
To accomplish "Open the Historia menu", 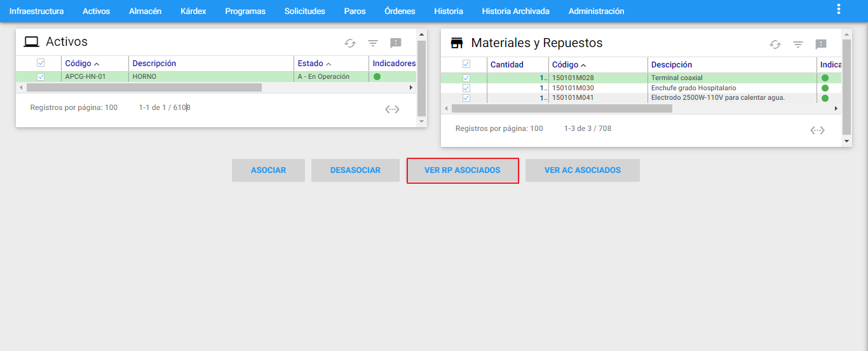I will point(449,11).
